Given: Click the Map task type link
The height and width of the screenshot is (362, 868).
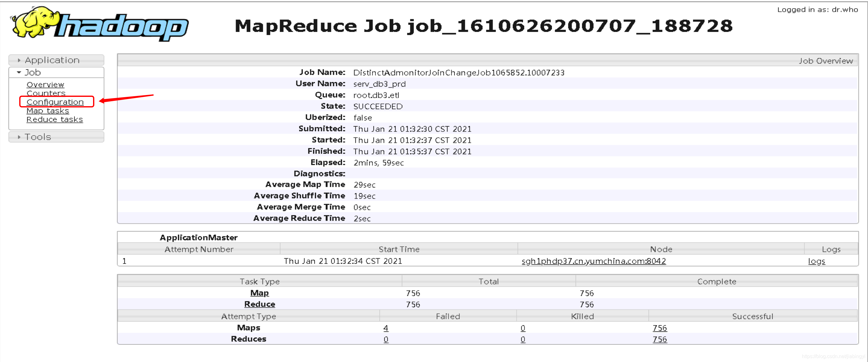Looking at the screenshot, I should pos(259,293).
